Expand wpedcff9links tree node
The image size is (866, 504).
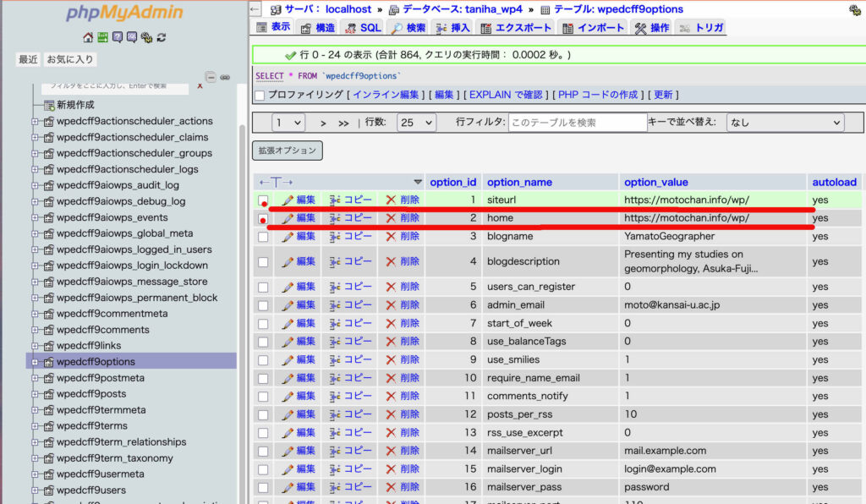tap(35, 346)
